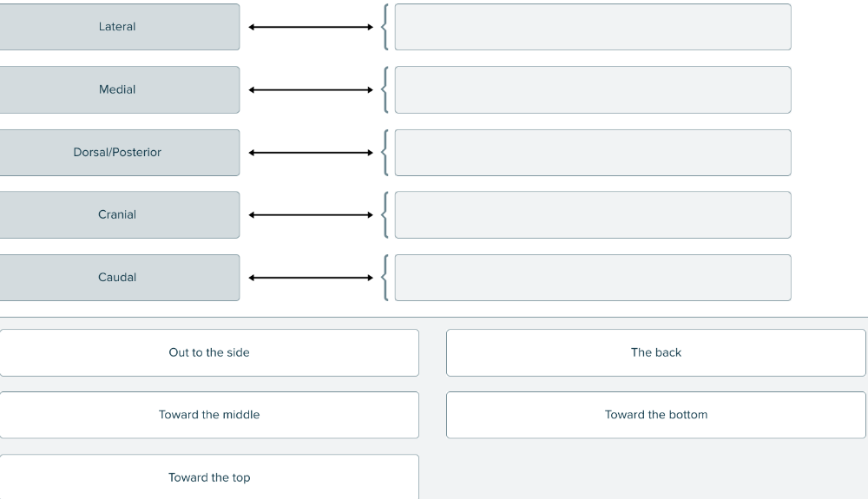The image size is (868, 499).
Task: Click the Caudal term box
Action: tap(118, 278)
